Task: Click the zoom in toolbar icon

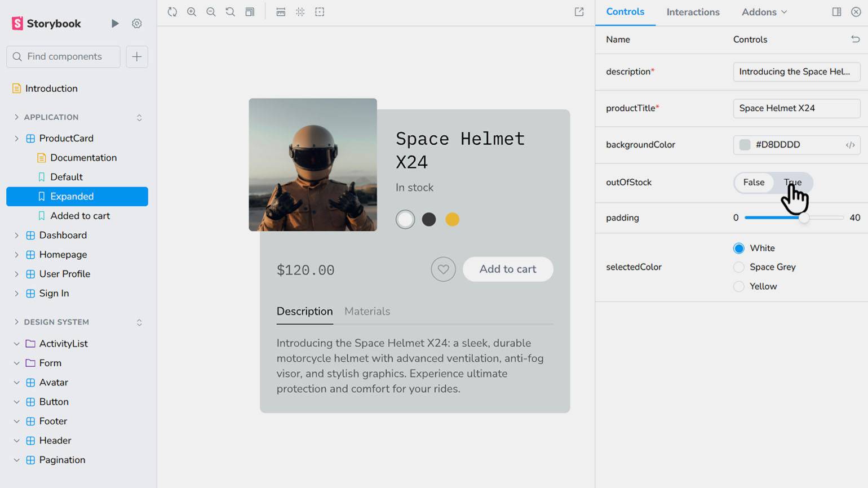Action: 192,12
